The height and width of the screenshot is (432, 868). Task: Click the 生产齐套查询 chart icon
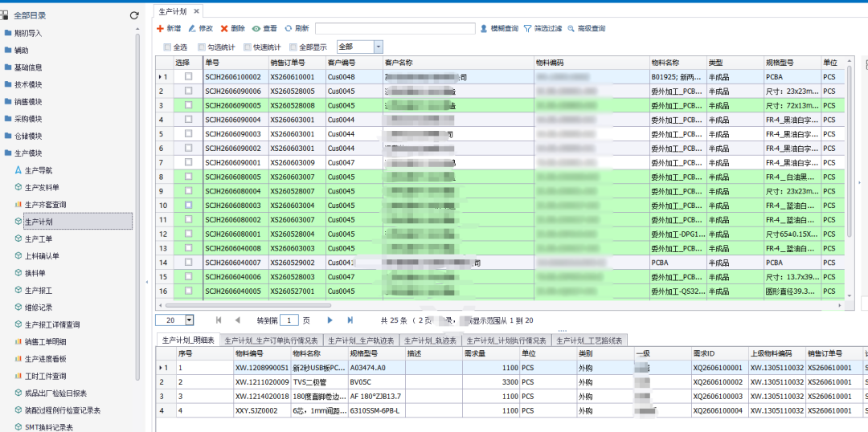[18, 205]
